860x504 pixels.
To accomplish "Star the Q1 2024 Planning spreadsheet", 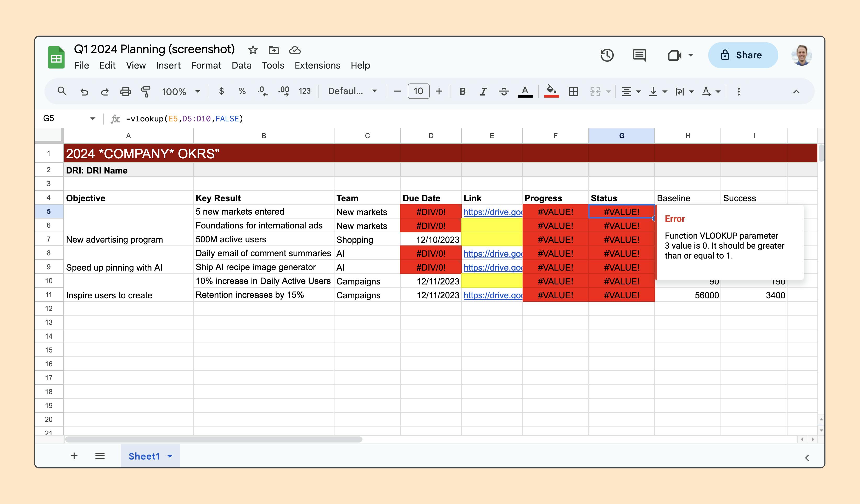I will pos(253,50).
